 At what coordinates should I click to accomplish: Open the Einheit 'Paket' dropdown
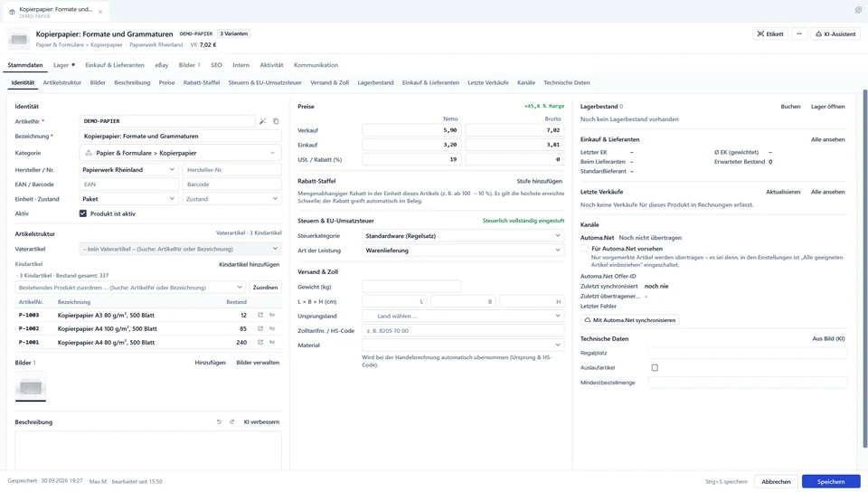(x=128, y=199)
